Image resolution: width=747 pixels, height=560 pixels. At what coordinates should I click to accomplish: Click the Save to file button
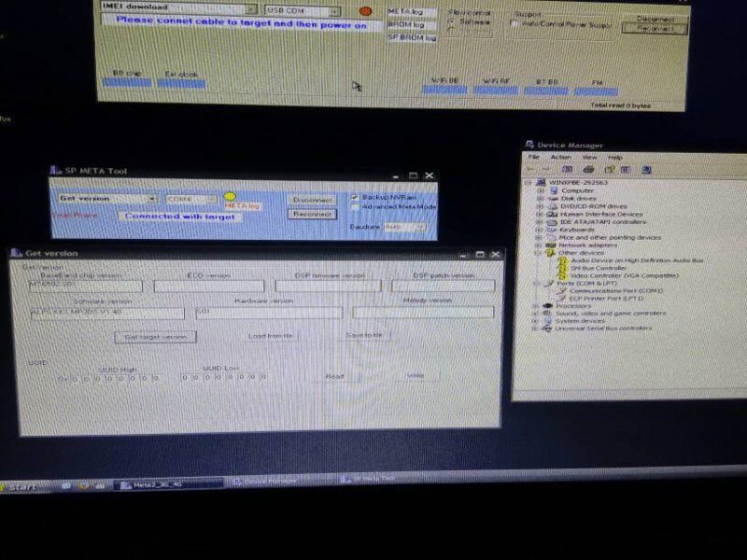click(364, 335)
